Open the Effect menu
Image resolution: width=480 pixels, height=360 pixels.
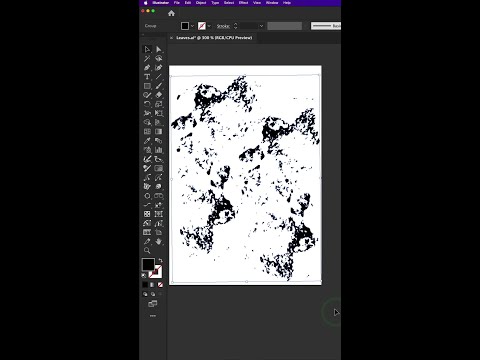click(x=243, y=3)
